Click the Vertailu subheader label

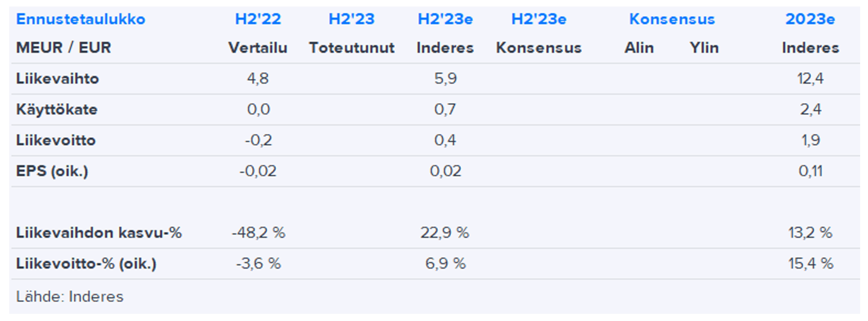coord(258,47)
